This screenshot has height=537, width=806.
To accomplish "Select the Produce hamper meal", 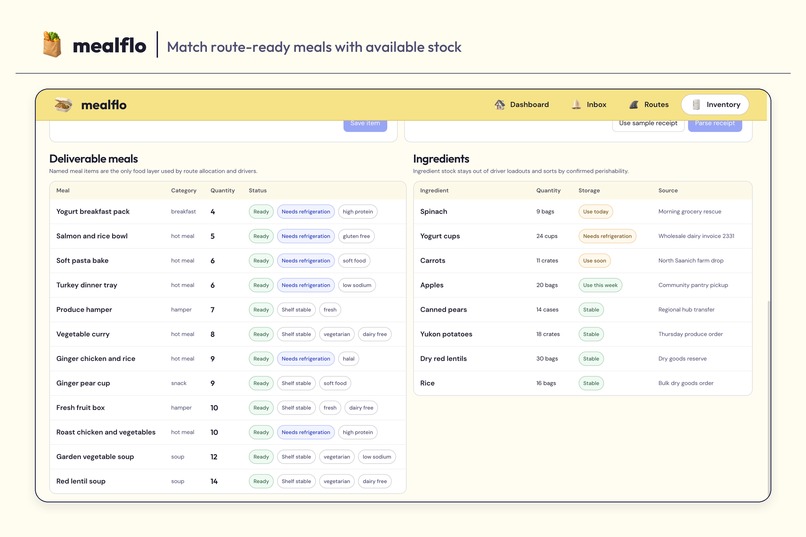I will (x=228, y=310).
